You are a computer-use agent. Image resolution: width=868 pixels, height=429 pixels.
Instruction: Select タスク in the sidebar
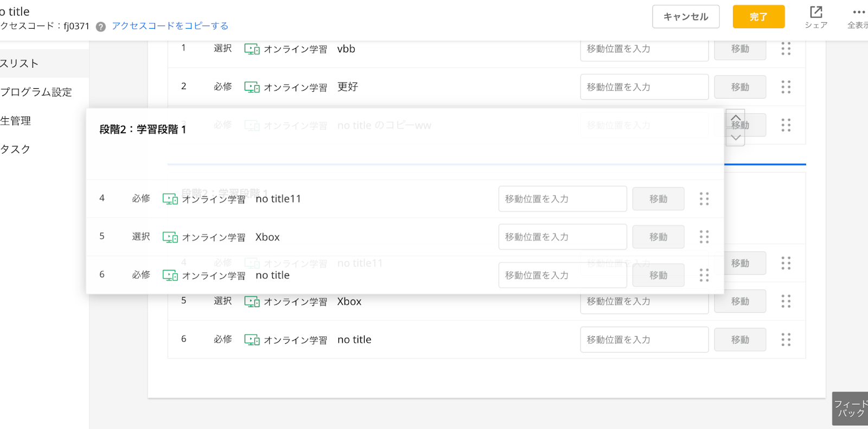point(15,150)
